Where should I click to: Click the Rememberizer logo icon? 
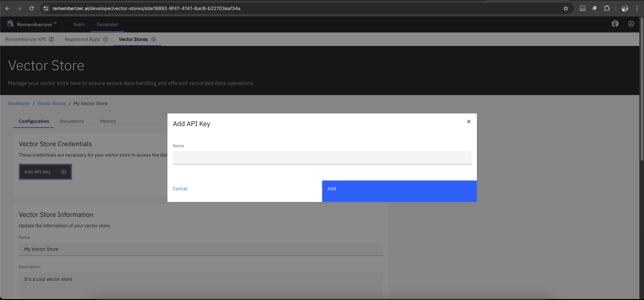coord(11,24)
